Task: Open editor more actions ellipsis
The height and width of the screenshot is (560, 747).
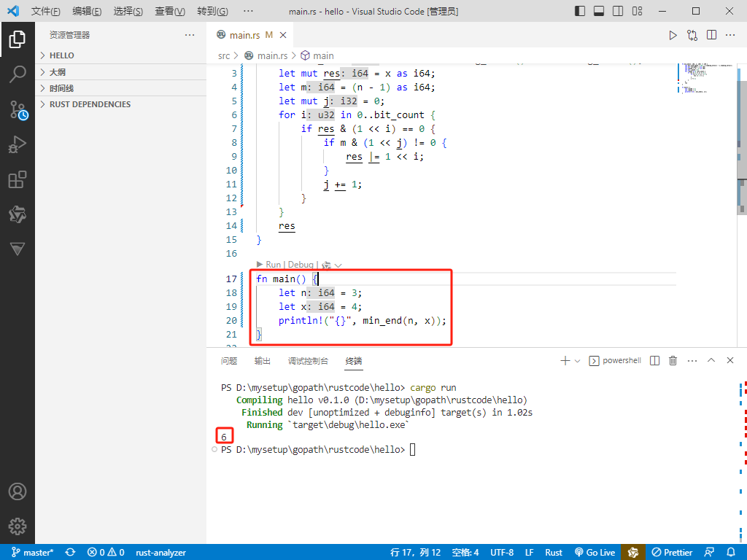Action: [x=730, y=35]
